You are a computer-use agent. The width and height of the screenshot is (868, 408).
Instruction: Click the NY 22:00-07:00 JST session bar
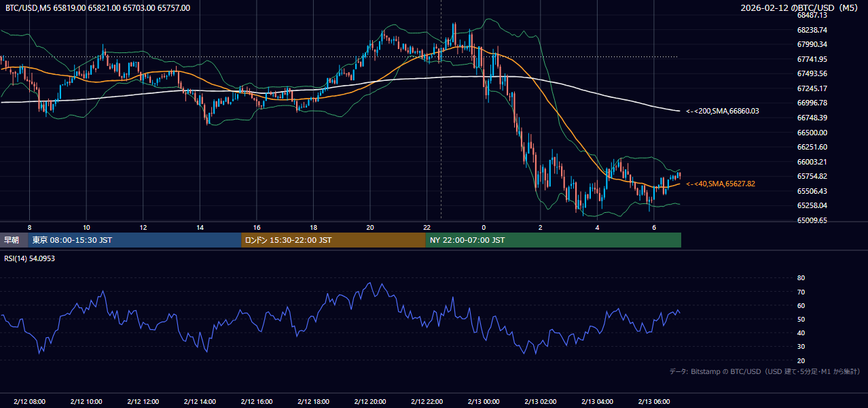(554, 240)
